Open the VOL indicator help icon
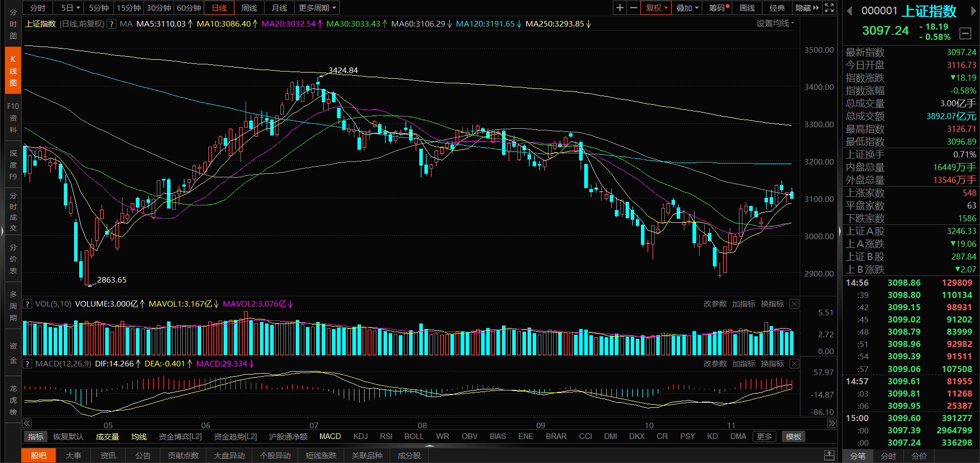This screenshot has height=463, width=980. click(x=28, y=304)
